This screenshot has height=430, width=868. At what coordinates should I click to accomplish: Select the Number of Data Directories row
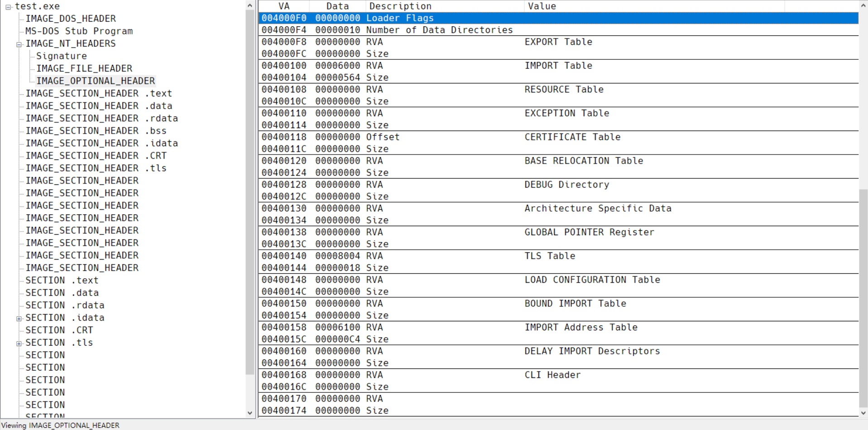coord(559,30)
